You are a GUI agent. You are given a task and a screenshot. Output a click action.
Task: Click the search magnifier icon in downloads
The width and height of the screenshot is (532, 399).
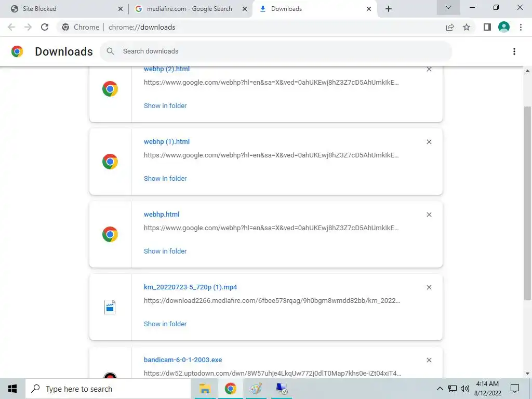coord(110,51)
